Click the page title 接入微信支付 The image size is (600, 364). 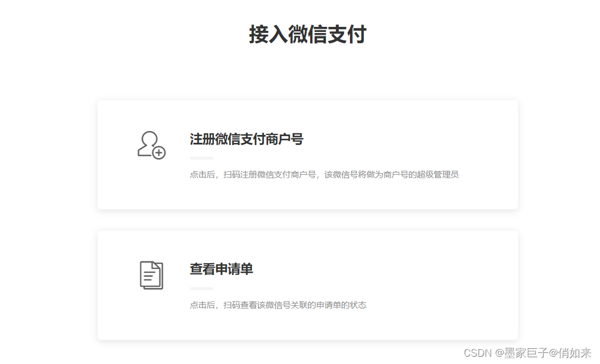click(308, 34)
